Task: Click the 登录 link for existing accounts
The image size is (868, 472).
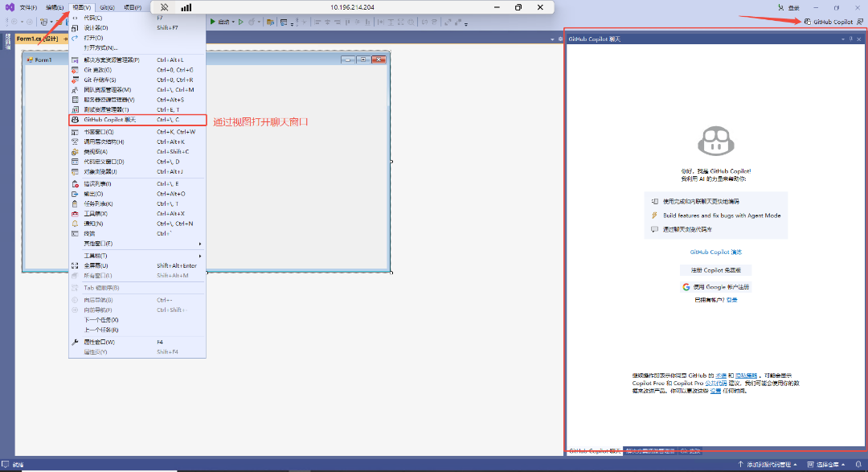Action: pos(731,300)
